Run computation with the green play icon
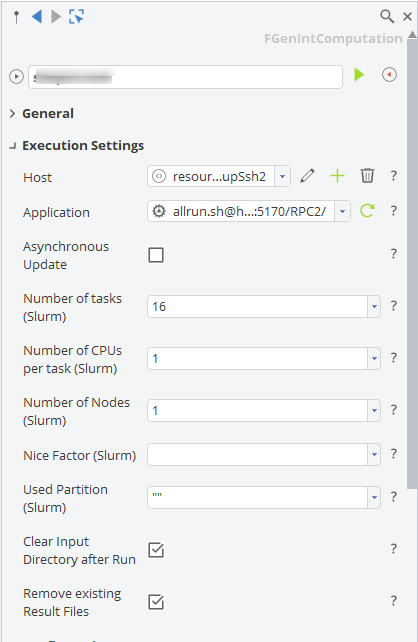This screenshot has height=642, width=418. (359, 75)
